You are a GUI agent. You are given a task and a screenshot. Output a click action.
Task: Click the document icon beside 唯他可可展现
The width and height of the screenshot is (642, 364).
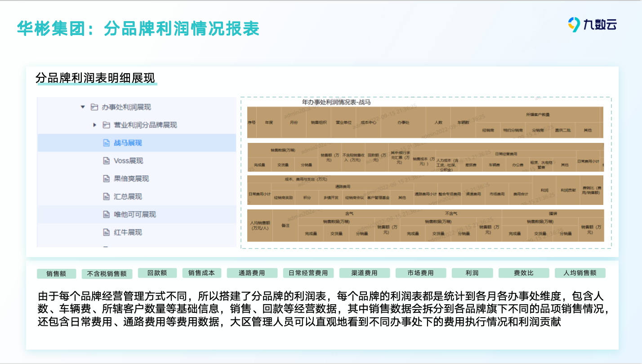pyautogui.click(x=107, y=214)
